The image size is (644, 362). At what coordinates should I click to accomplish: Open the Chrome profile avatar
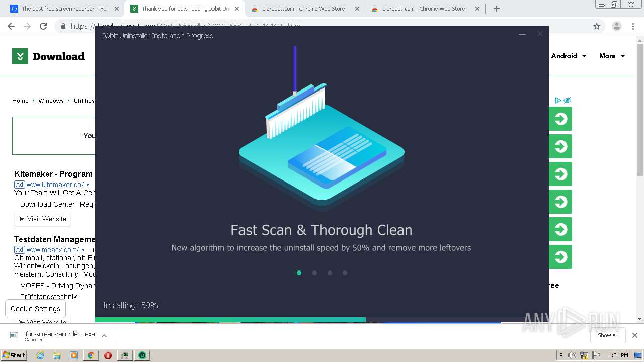[x=616, y=26]
